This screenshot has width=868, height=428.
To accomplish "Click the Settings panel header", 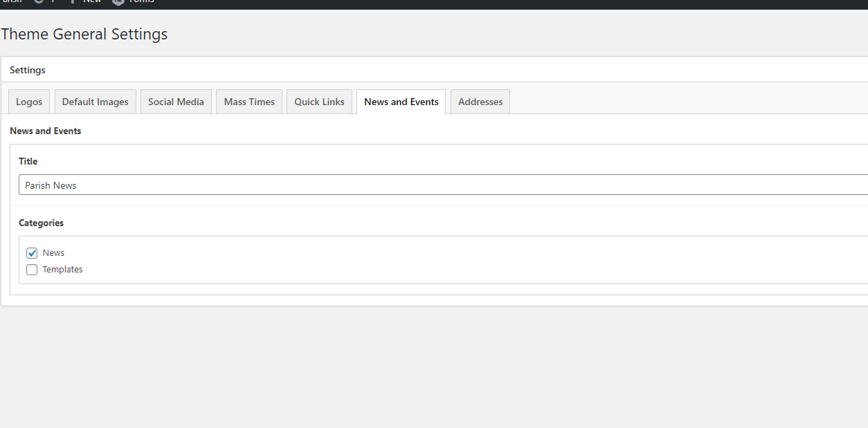I will click(x=28, y=70).
